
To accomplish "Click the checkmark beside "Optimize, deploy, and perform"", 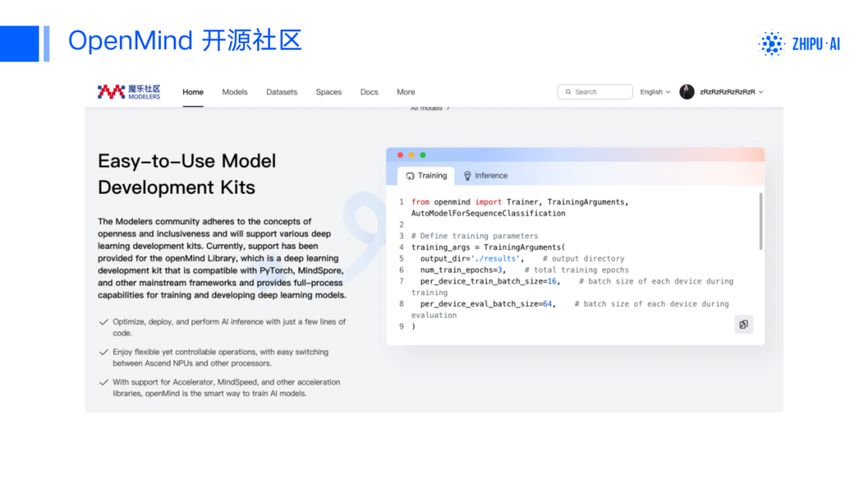I will coord(103,322).
